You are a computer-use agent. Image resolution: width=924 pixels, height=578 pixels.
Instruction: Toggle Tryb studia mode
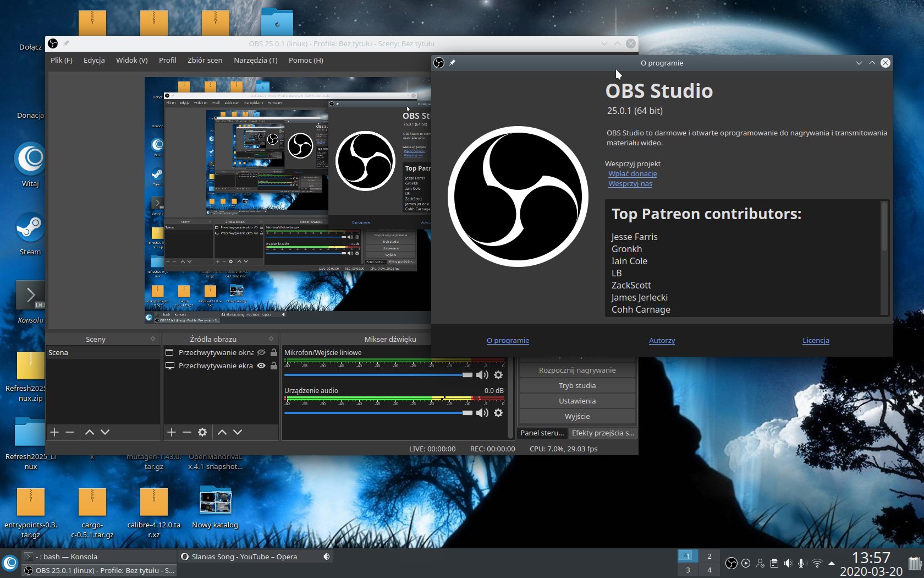pos(577,385)
